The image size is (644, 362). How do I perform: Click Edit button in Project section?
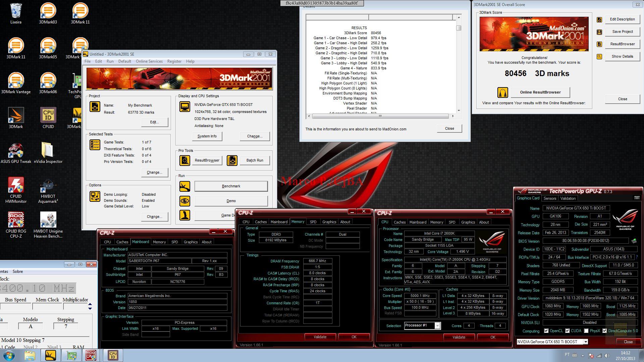(x=154, y=122)
